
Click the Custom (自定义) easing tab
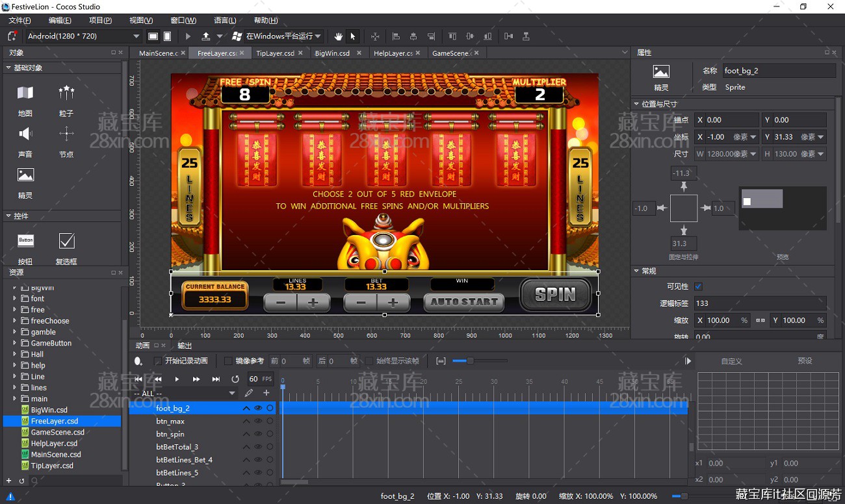click(731, 361)
